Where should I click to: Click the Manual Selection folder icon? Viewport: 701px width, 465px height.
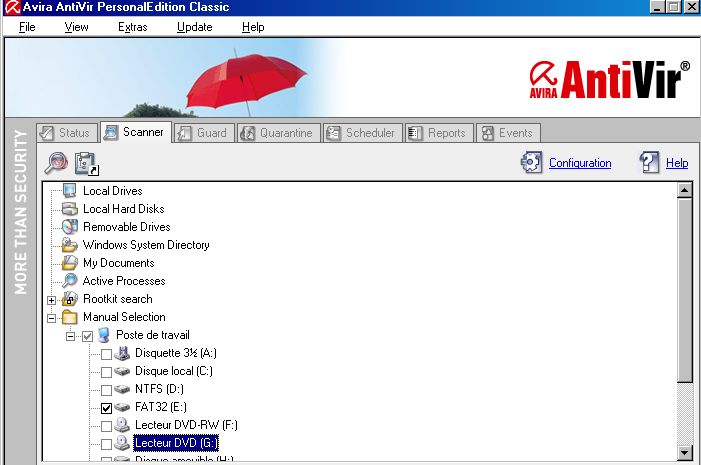coord(69,317)
